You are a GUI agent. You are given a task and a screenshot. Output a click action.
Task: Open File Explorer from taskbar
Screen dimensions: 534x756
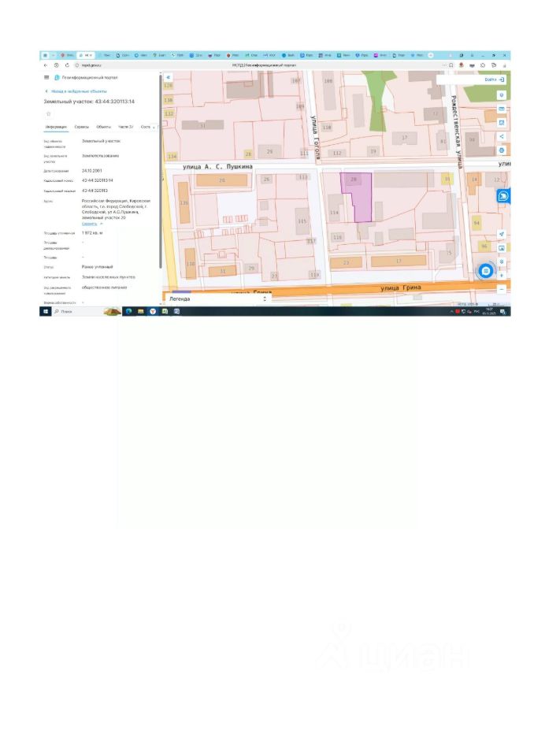point(141,312)
